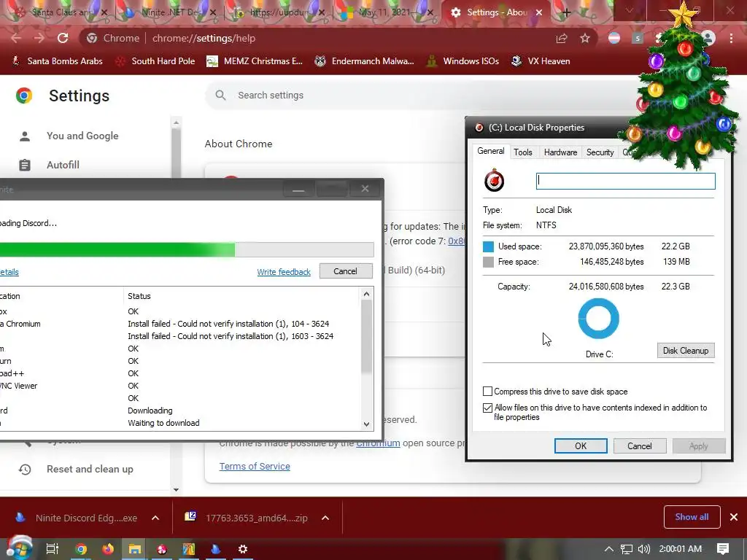Launch Firefox from the taskbar

[108, 549]
